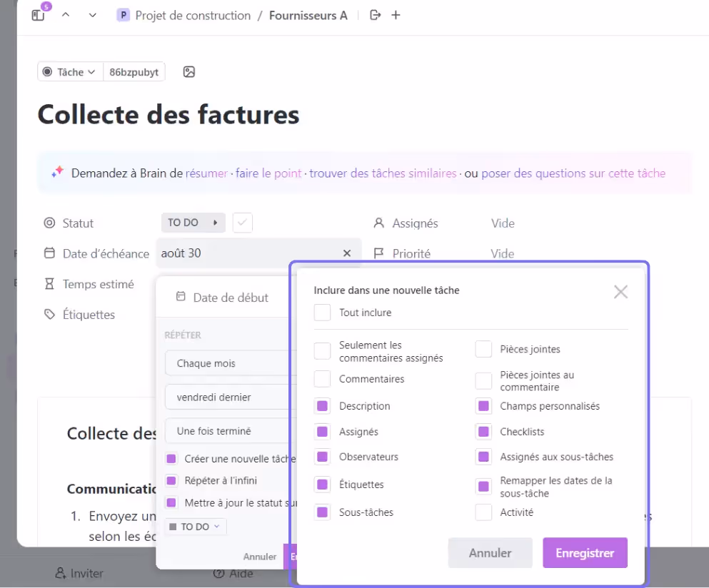Open the sidebar toggle icon top-left
The height and width of the screenshot is (588, 709).
pos(37,15)
